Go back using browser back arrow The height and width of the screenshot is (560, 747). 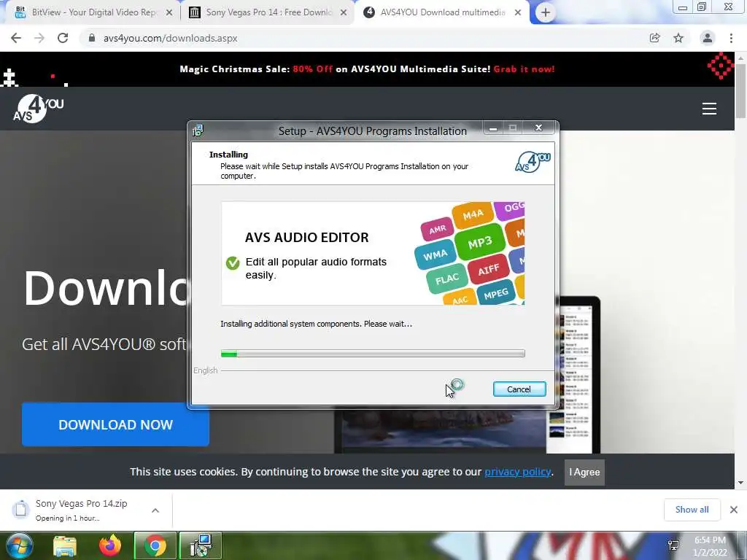click(16, 38)
